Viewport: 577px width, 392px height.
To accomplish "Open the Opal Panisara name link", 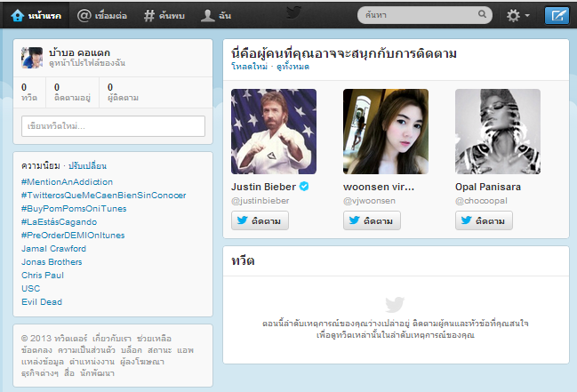I will (x=488, y=187).
